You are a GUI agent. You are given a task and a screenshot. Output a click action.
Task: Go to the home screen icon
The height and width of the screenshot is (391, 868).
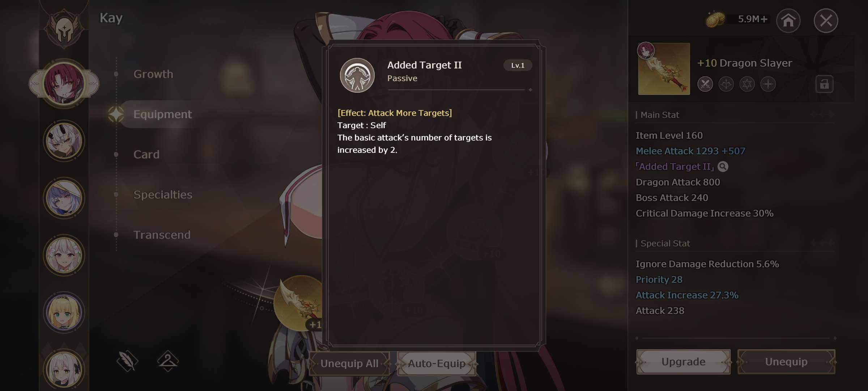click(788, 20)
